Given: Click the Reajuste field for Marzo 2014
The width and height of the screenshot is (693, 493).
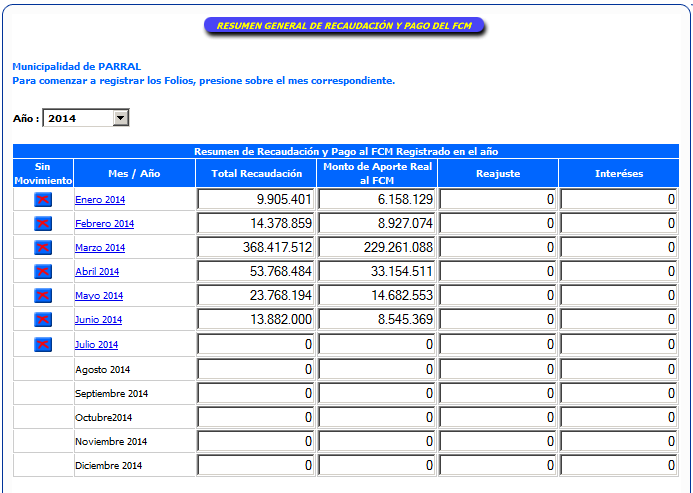Looking at the screenshot, I should coord(498,247).
